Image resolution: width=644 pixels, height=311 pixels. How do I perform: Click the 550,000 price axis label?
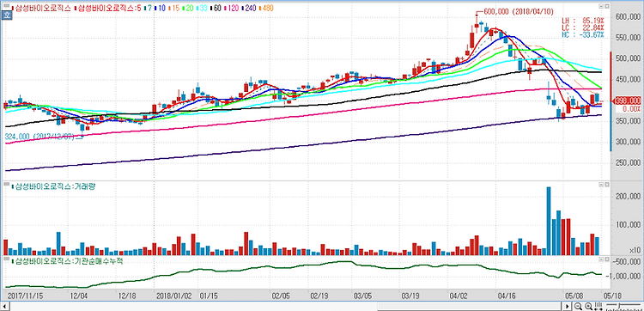[628, 38]
